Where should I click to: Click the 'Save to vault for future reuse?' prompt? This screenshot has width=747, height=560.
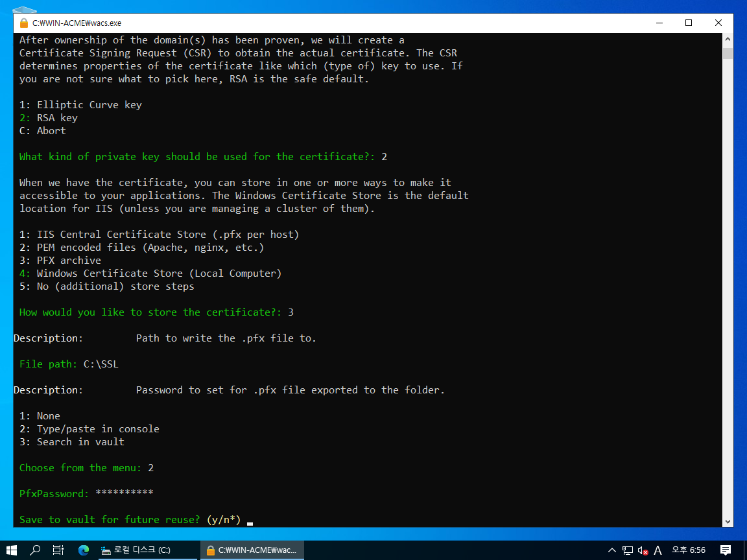[130, 520]
